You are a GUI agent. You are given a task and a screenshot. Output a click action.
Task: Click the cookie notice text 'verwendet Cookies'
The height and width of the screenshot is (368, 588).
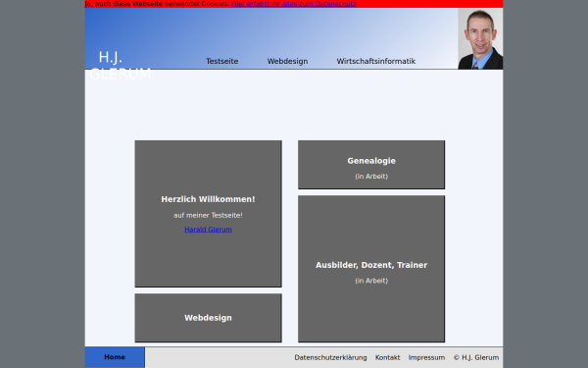[x=197, y=4]
